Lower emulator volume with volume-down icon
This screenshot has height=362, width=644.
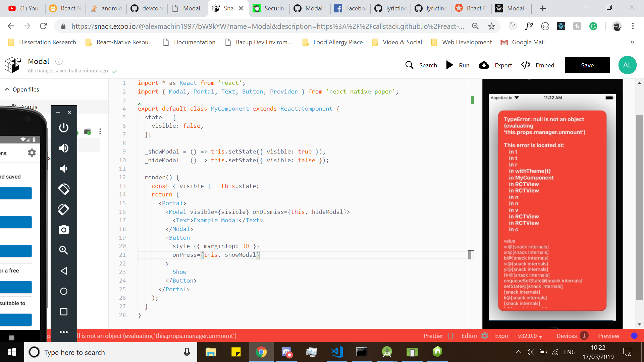[64, 169]
